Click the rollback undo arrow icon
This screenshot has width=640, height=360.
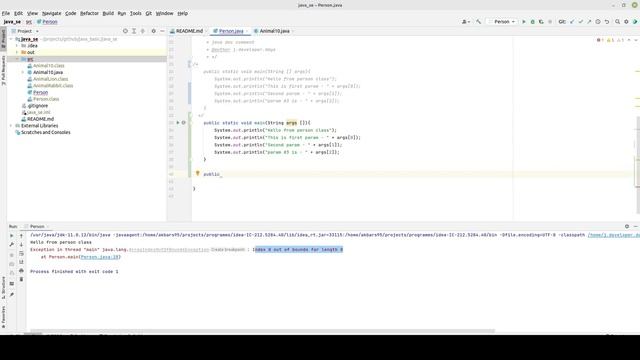point(607,22)
